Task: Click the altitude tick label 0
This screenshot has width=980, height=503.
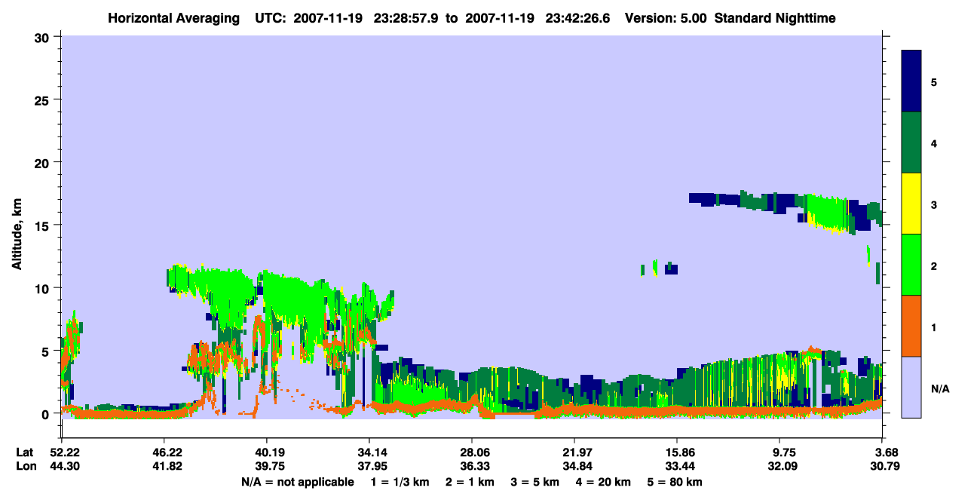Action: 47,414
